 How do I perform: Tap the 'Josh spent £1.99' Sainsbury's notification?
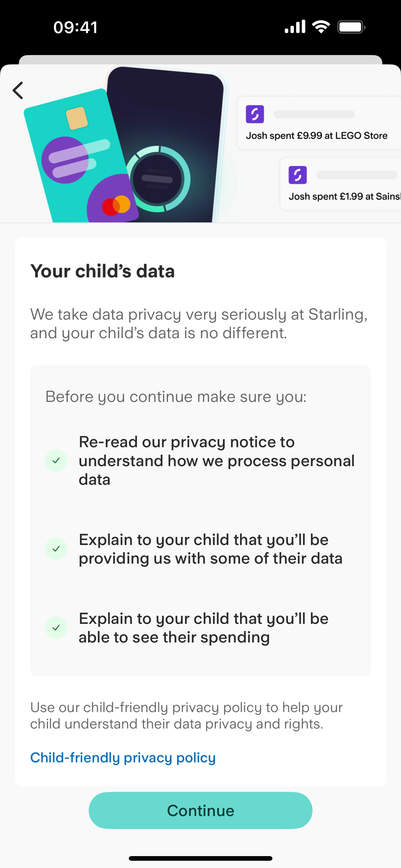click(341, 184)
